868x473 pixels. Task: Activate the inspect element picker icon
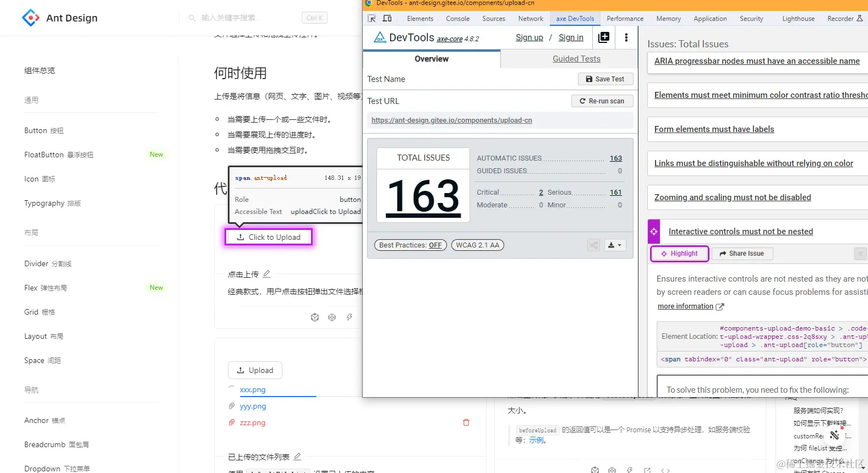click(372, 18)
